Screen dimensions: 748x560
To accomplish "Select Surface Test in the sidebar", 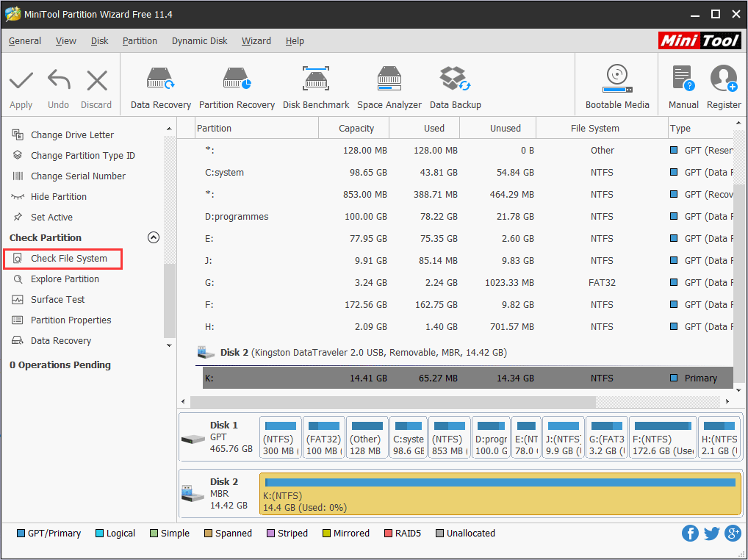I will point(57,300).
